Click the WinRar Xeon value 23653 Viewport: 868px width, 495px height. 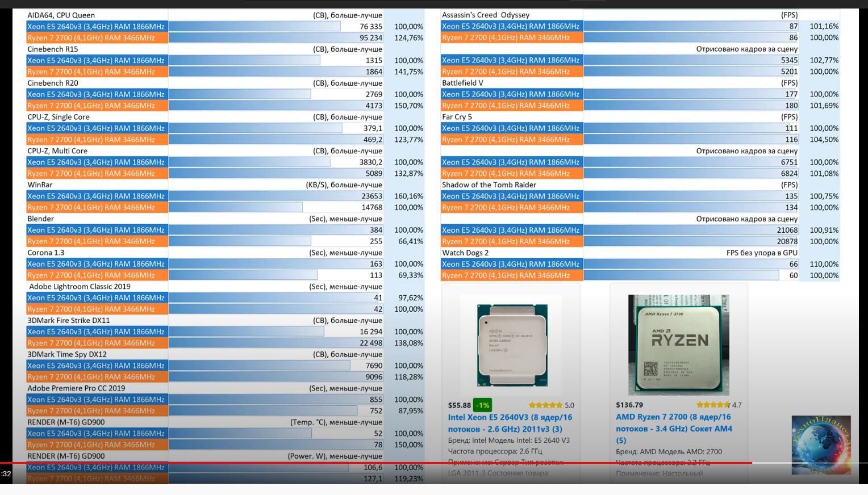(x=372, y=196)
